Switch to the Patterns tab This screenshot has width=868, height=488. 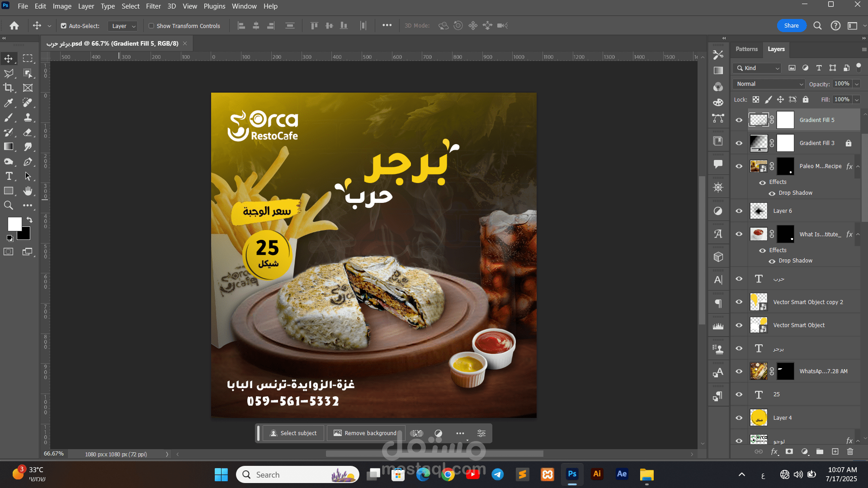746,49
